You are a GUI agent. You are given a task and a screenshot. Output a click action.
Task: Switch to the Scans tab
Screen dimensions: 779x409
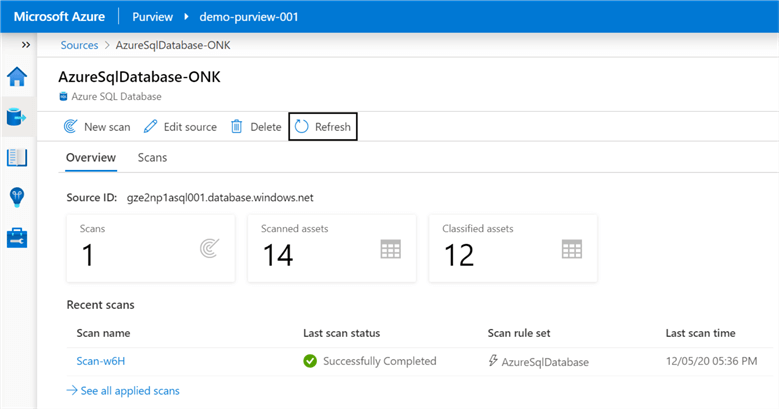coord(152,157)
